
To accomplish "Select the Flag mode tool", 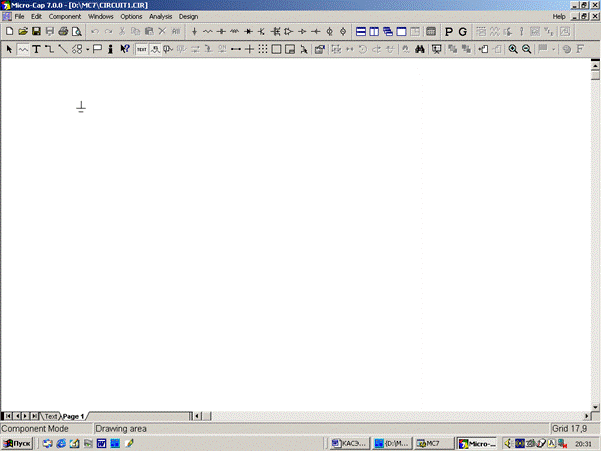I will 97,49.
